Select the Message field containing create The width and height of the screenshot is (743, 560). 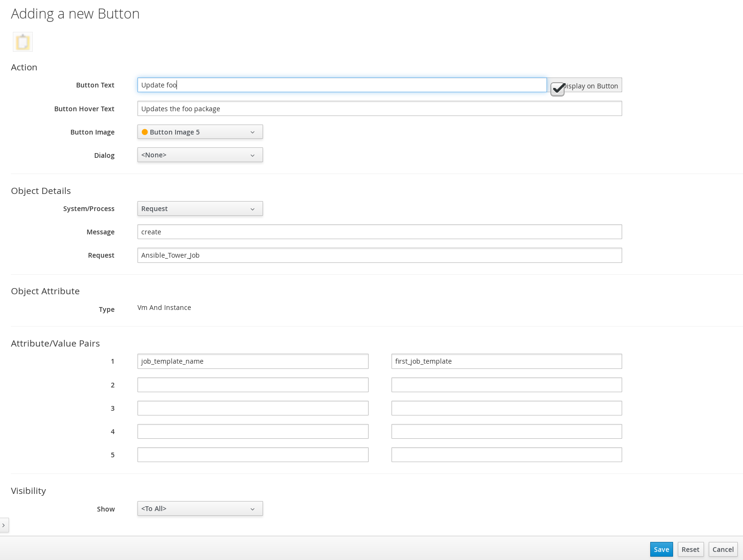tap(379, 232)
